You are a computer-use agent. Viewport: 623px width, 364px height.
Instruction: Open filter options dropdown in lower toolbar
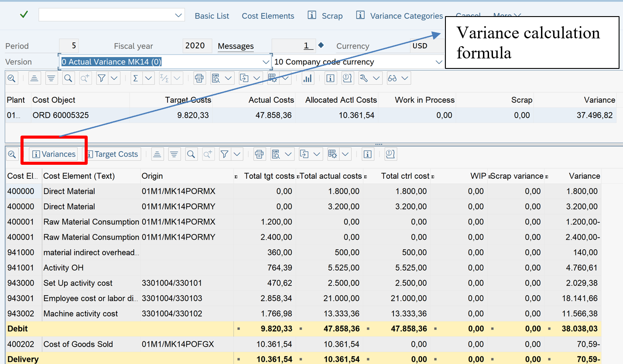[237, 154]
